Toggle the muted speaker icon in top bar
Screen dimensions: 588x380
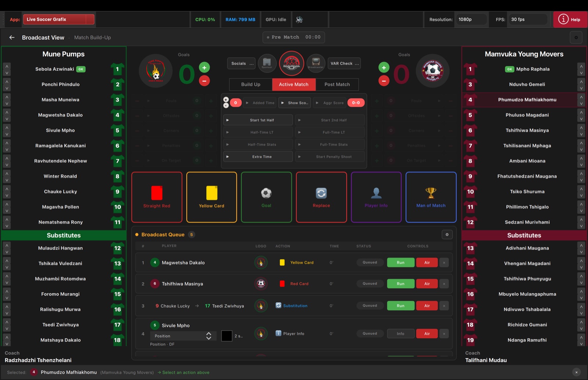tap(300, 19)
